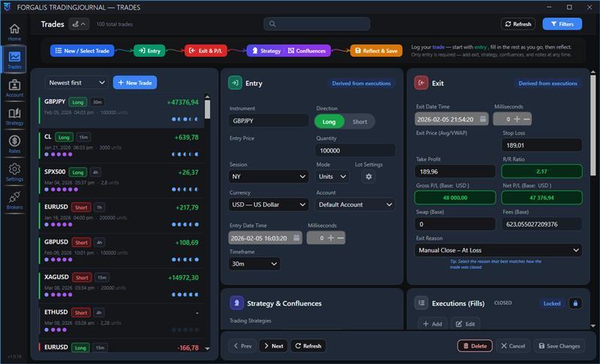600x364 pixels.
Task: Toggle the Locked executions switch
Action: (x=551, y=303)
